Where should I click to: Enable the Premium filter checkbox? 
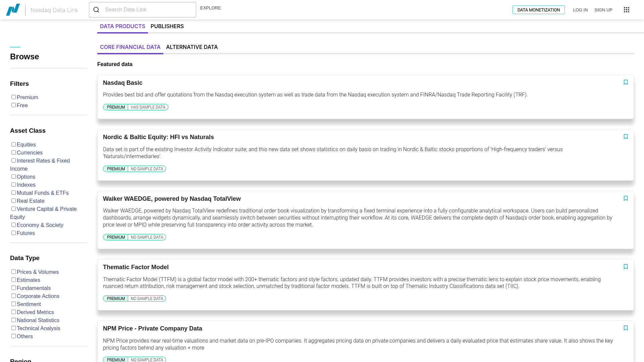click(x=13, y=97)
